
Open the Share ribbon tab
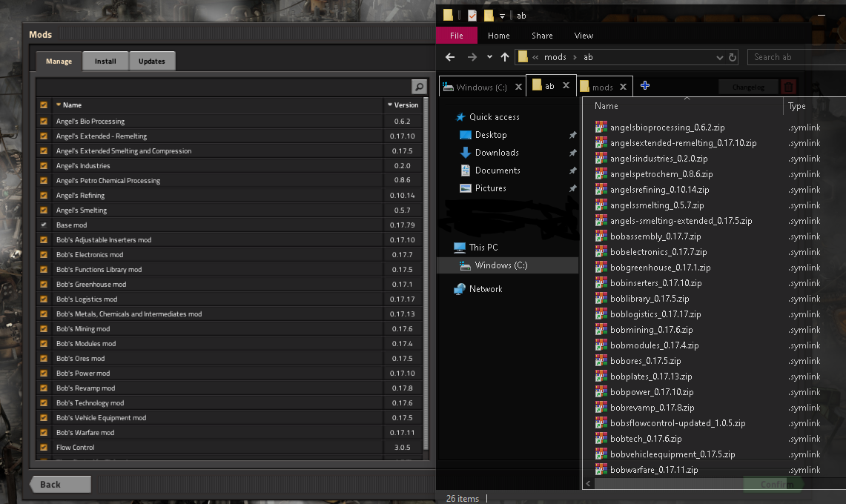542,36
